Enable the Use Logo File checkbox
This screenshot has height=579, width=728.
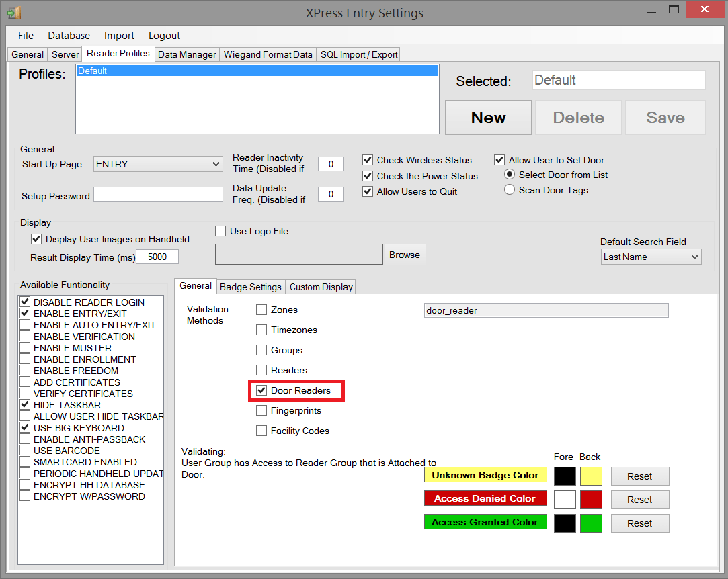[220, 231]
